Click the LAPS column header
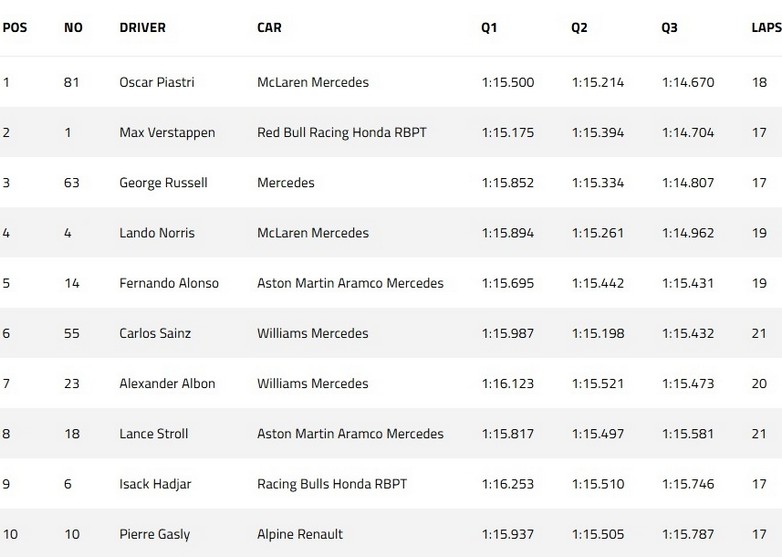Screen dimensions: 782x557 pyautogui.click(x=765, y=28)
